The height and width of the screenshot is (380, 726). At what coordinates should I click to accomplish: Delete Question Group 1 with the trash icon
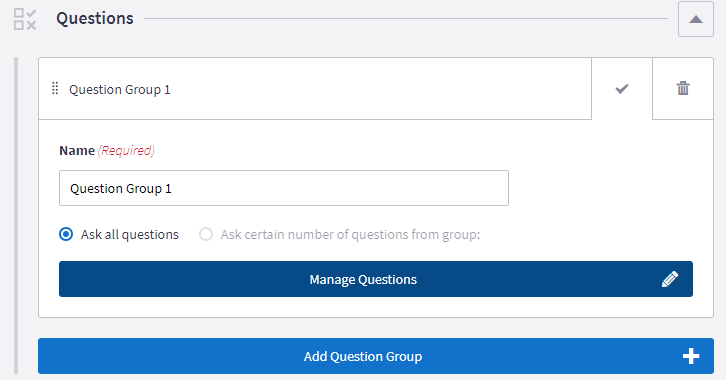click(683, 88)
